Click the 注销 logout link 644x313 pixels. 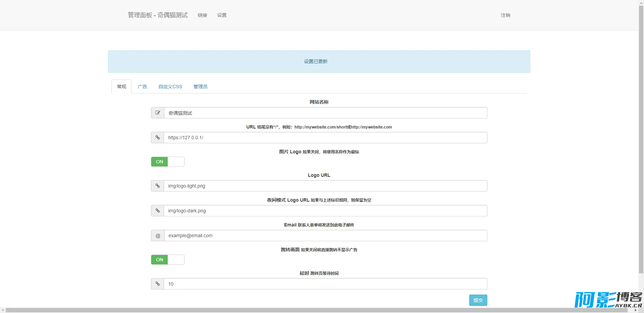point(505,15)
